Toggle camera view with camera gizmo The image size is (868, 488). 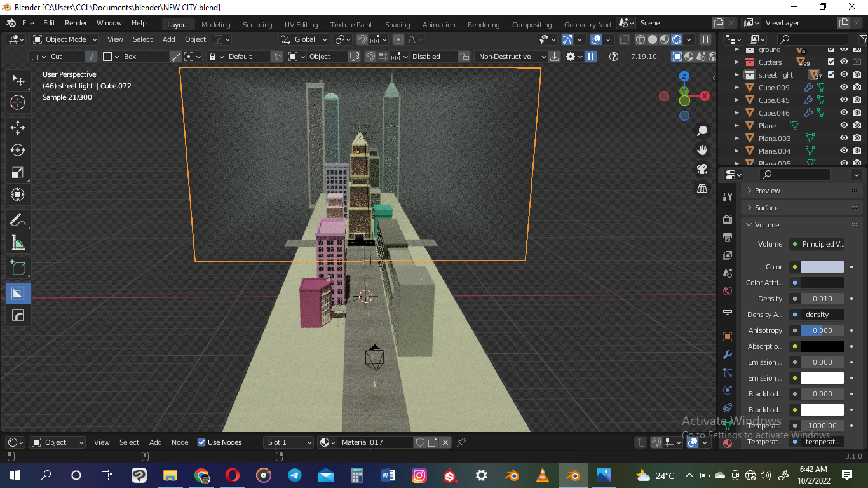(702, 169)
